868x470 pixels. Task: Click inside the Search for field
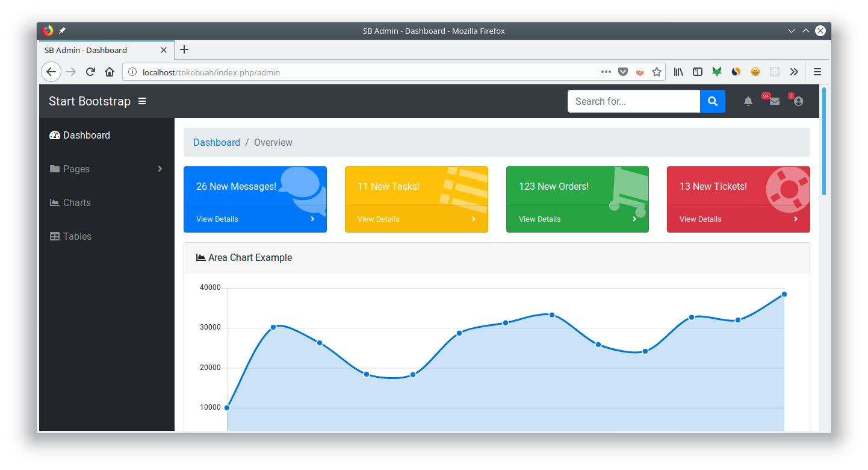(x=633, y=101)
